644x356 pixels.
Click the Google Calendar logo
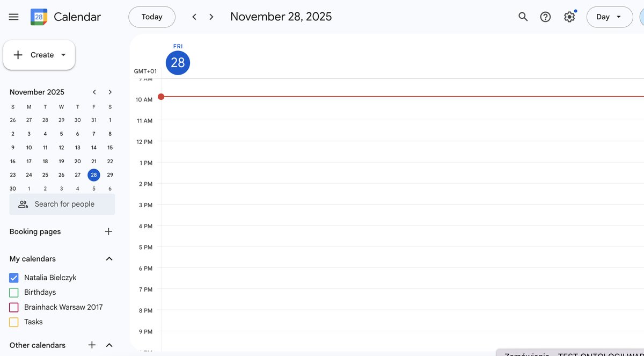click(39, 17)
